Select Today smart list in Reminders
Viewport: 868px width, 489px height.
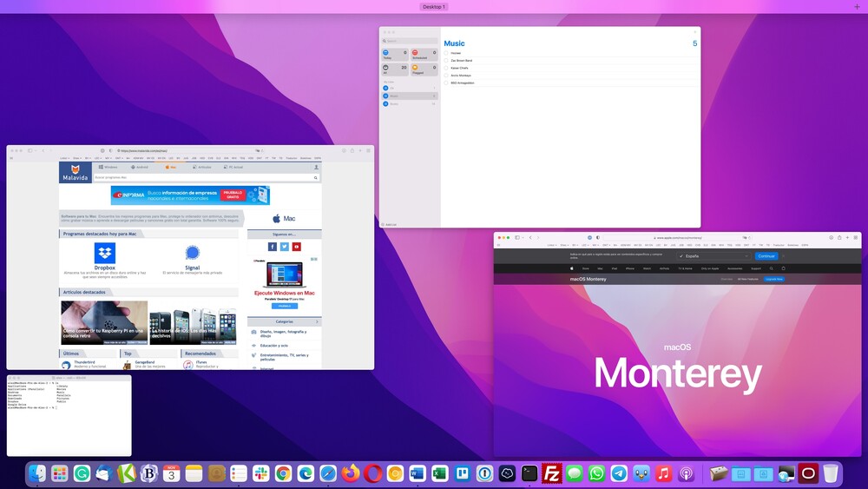tap(395, 55)
